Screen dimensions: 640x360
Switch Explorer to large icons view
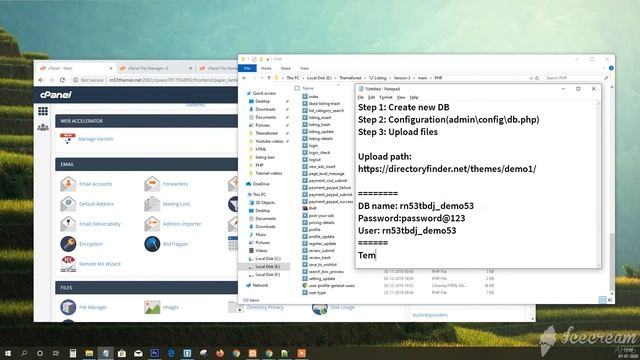point(610,300)
